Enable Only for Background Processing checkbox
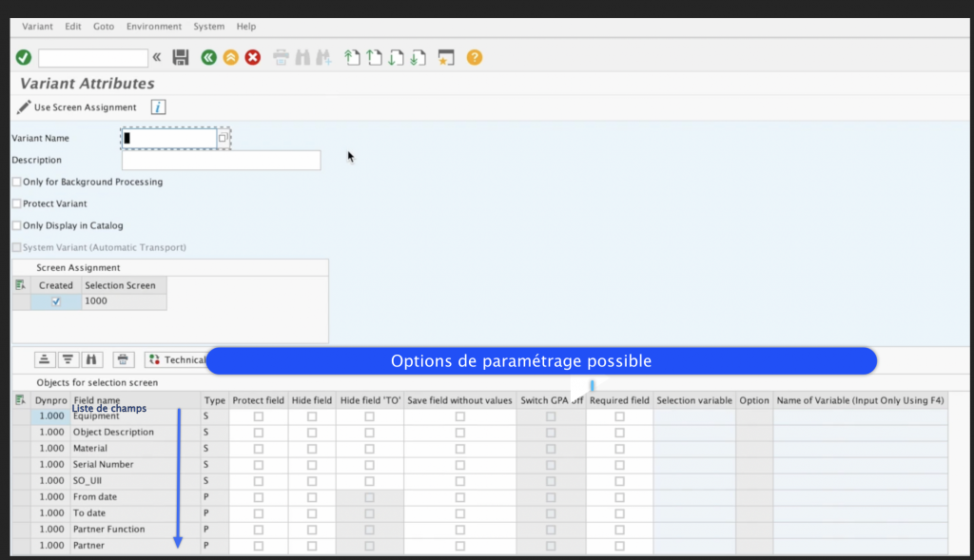This screenshot has width=974, height=560. tap(16, 182)
